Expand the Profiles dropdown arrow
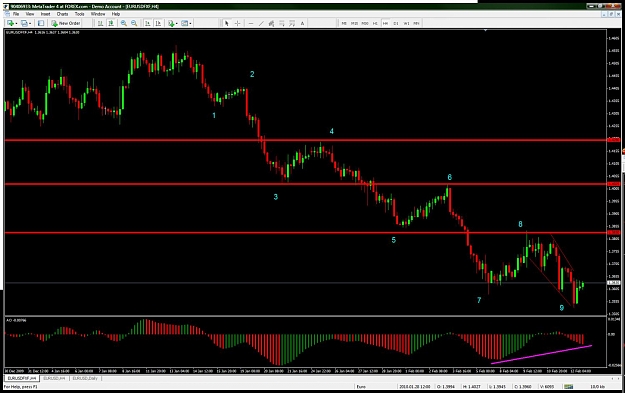 pyautogui.click(x=30, y=24)
